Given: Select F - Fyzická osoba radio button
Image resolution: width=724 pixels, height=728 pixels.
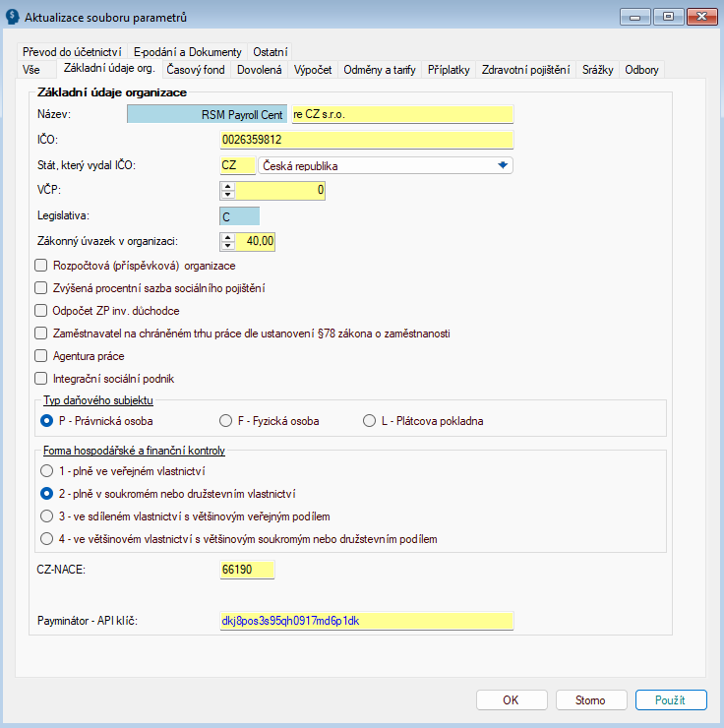Looking at the screenshot, I should 225,421.
